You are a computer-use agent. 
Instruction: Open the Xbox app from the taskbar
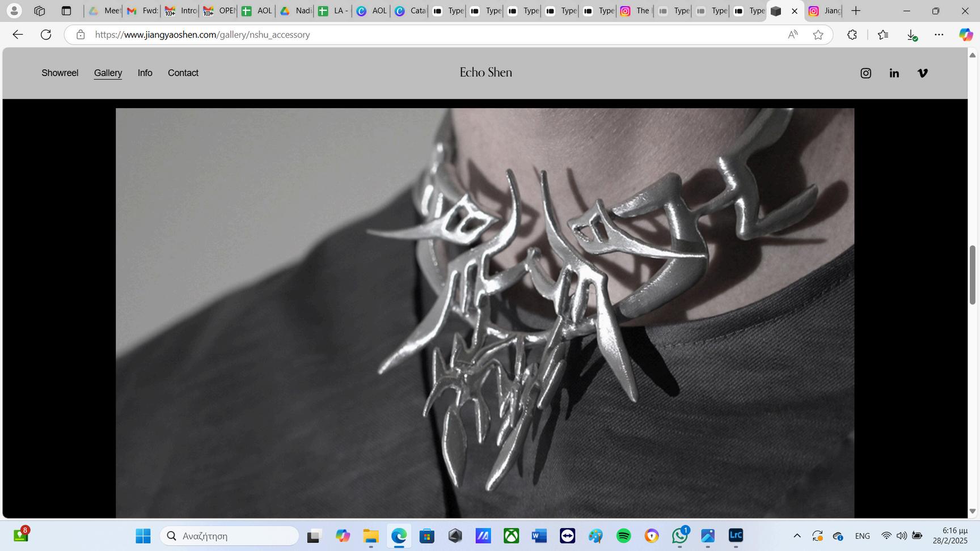[x=511, y=536]
